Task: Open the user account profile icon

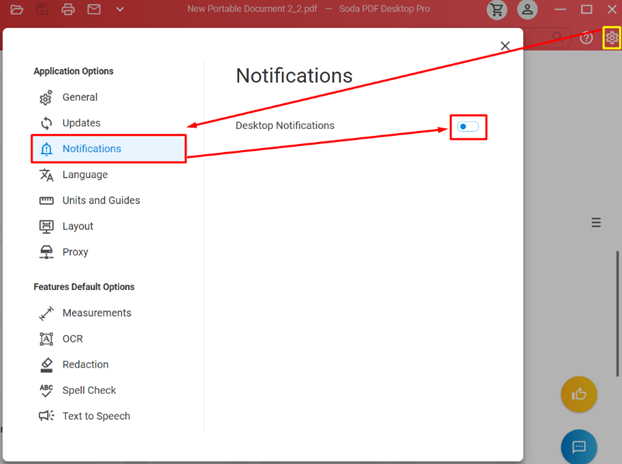Action: pyautogui.click(x=527, y=10)
